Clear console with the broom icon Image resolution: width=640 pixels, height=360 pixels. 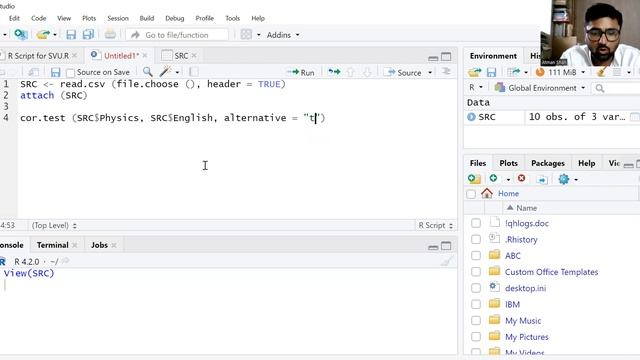(447, 261)
